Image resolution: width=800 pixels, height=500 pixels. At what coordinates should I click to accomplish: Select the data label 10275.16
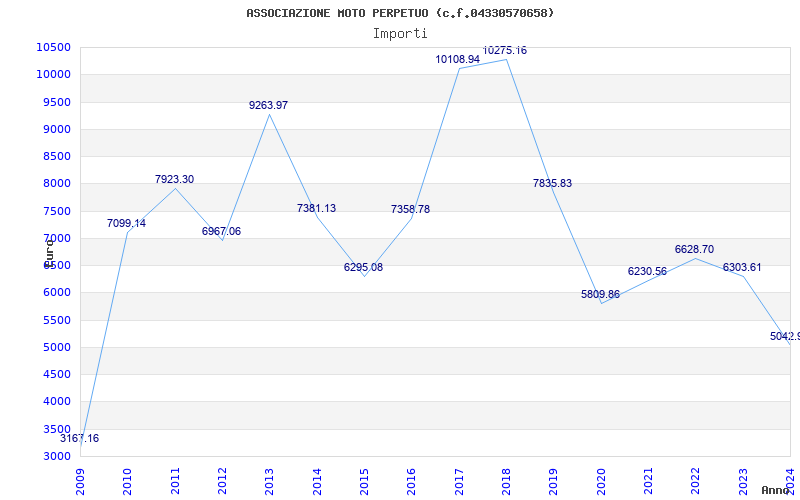(505, 50)
